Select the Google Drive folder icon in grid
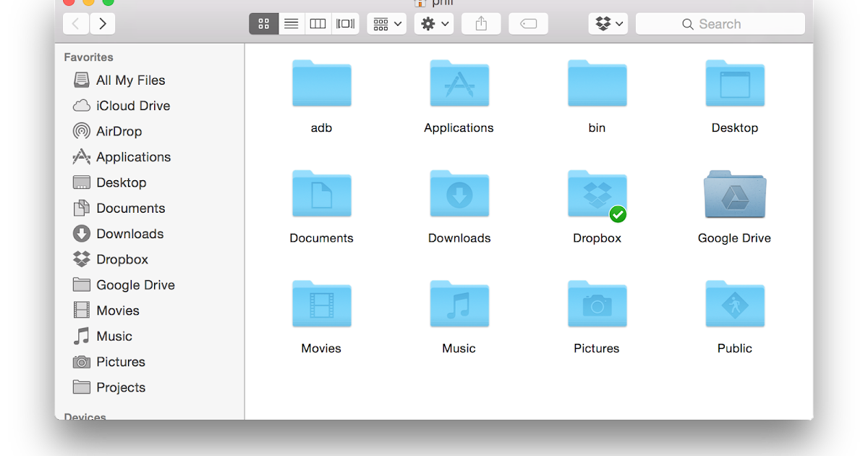 735,194
